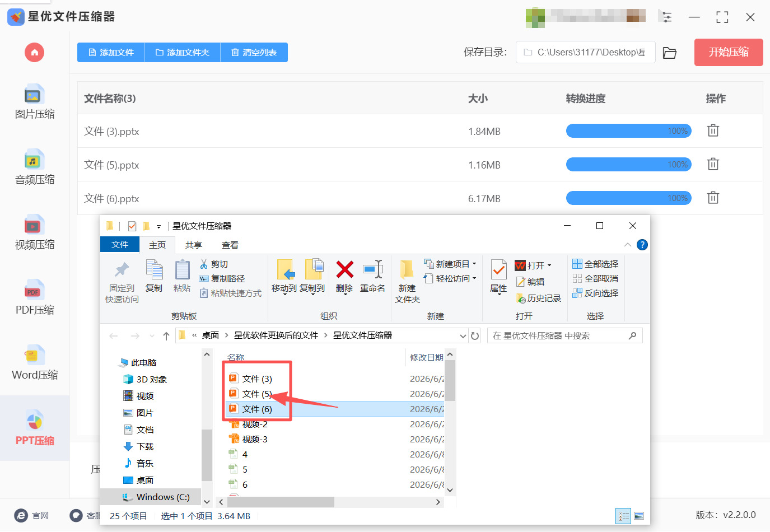Select 下载 in navigation tree
Screen dimensions: 770x532
click(138, 447)
